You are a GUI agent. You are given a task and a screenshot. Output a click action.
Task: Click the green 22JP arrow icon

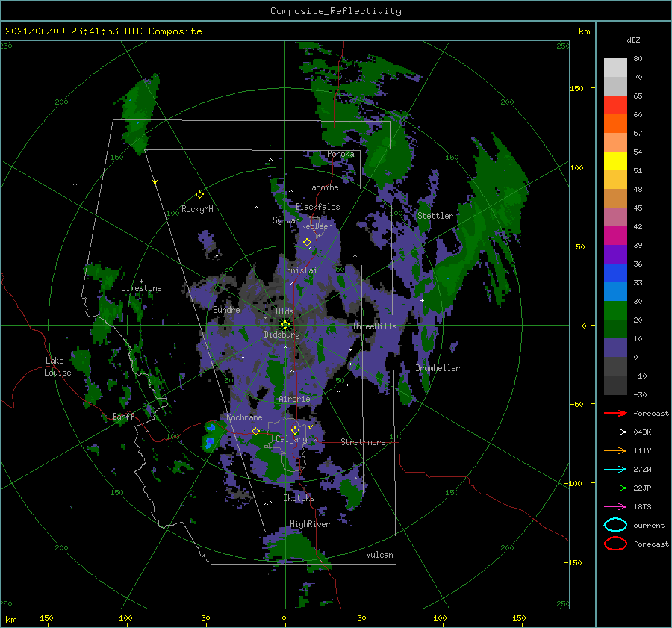(x=615, y=488)
